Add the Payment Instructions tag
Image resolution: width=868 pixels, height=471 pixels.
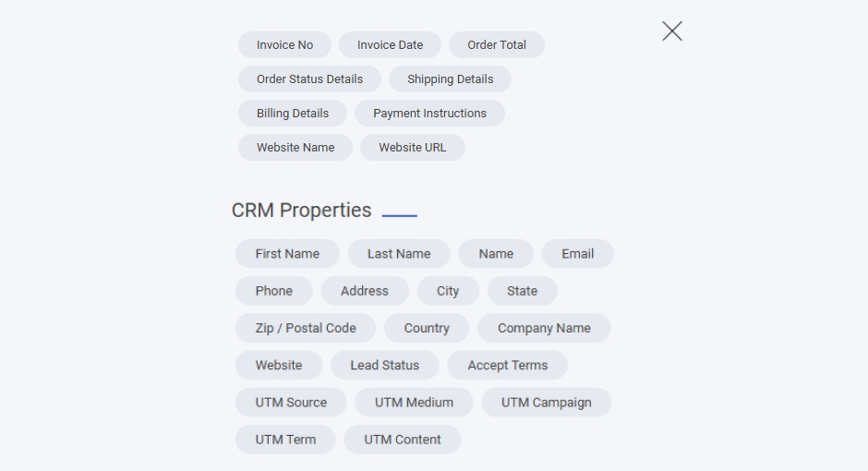point(429,114)
